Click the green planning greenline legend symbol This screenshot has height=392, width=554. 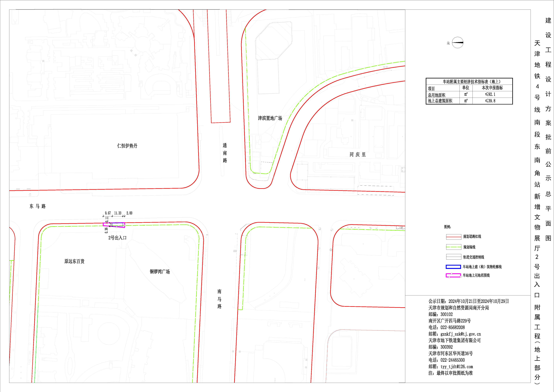click(454, 247)
